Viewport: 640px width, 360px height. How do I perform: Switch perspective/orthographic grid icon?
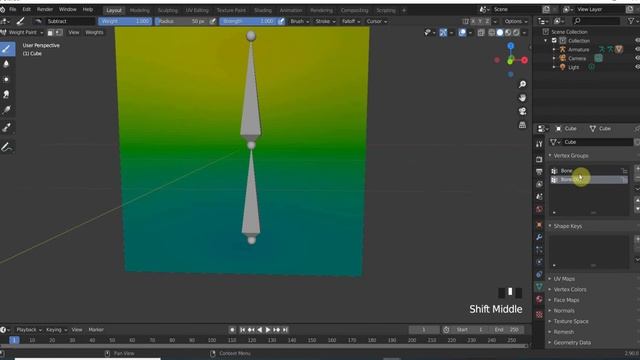(522, 125)
